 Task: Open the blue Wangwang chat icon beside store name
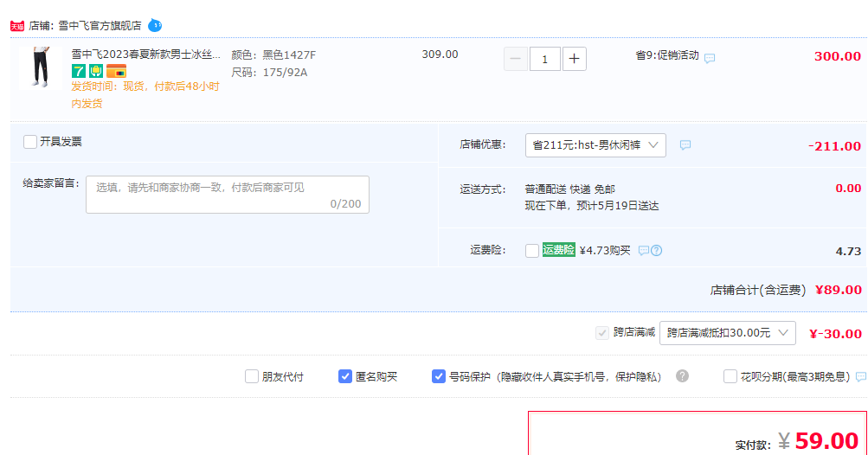[155, 25]
